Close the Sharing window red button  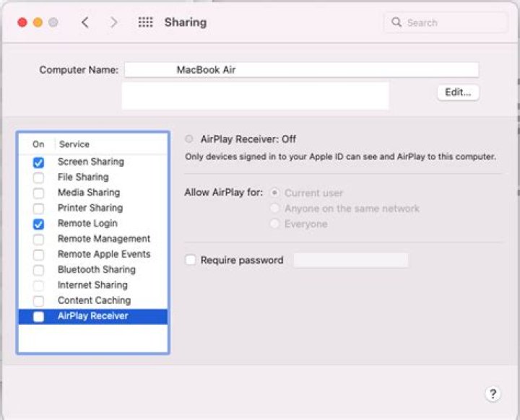point(22,22)
